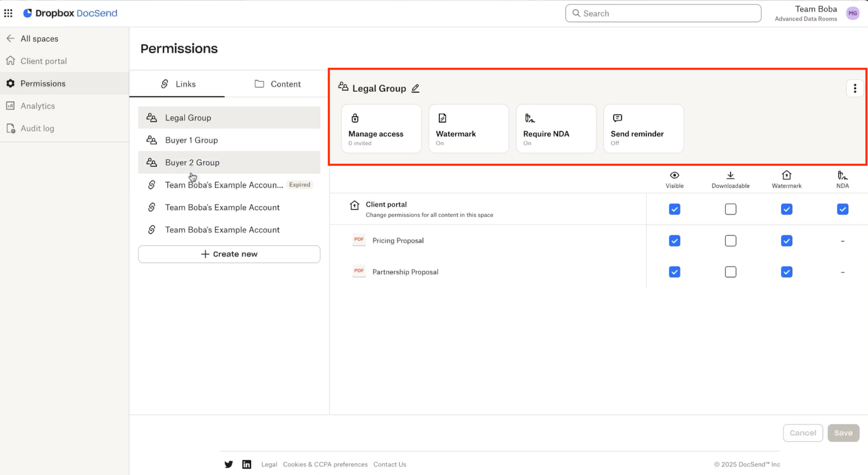Open the Manage access card
The image size is (868, 475).
(x=381, y=129)
